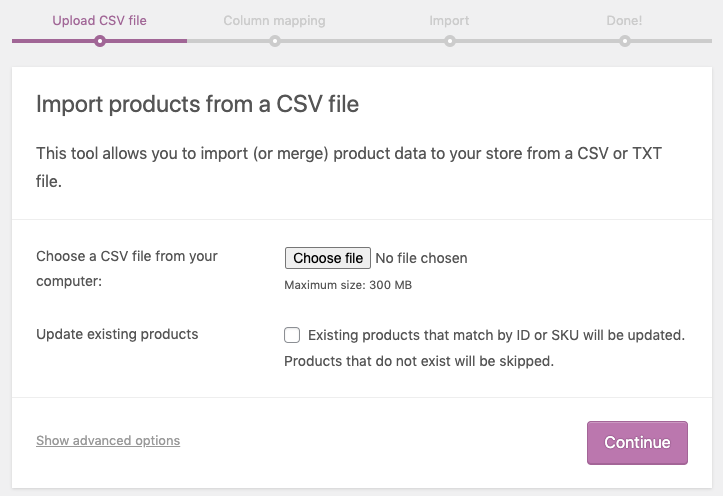Select the Import step label
This screenshot has width=723, height=496.
[449, 21]
